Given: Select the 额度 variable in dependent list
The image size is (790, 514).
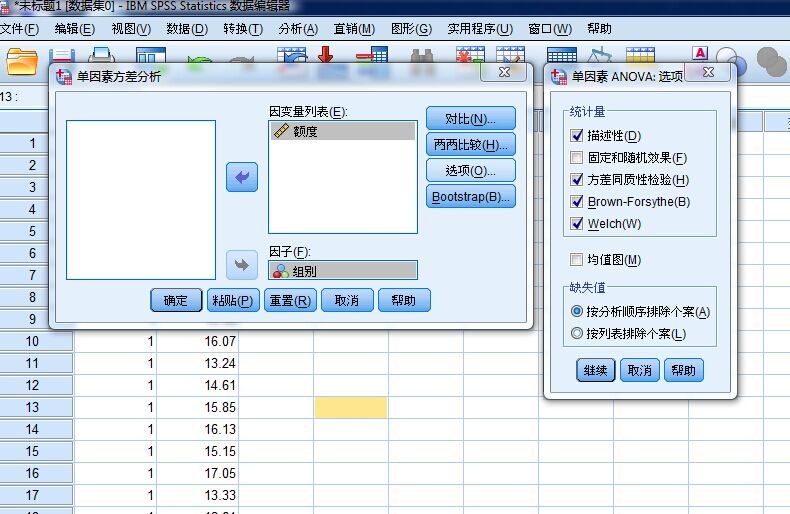Looking at the screenshot, I should 343,131.
